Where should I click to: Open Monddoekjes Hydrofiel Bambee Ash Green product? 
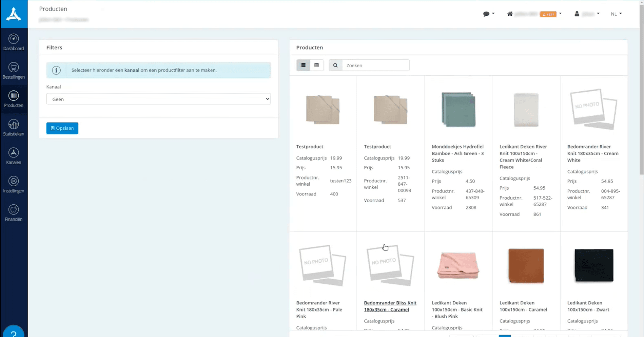click(x=457, y=153)
